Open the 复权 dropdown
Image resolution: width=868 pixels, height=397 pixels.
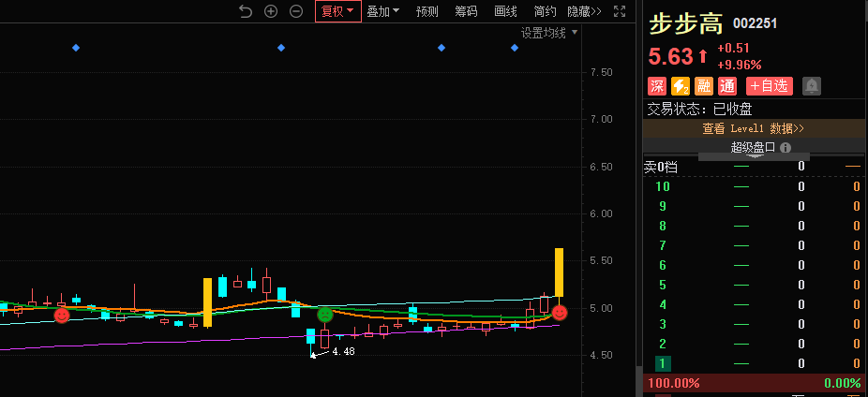coord(337,11)
